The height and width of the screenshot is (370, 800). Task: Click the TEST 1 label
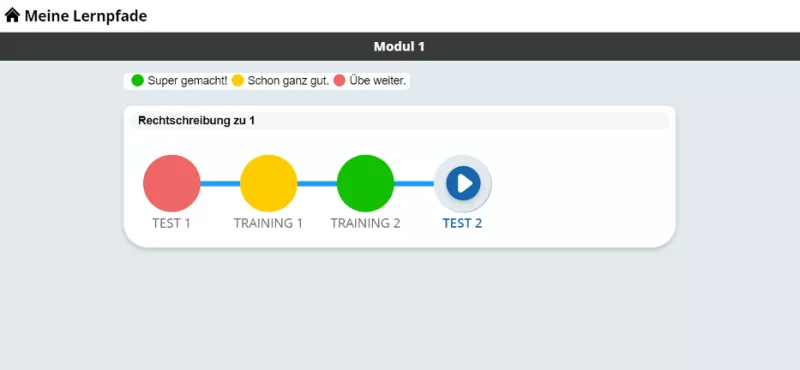tap(171, 224)
